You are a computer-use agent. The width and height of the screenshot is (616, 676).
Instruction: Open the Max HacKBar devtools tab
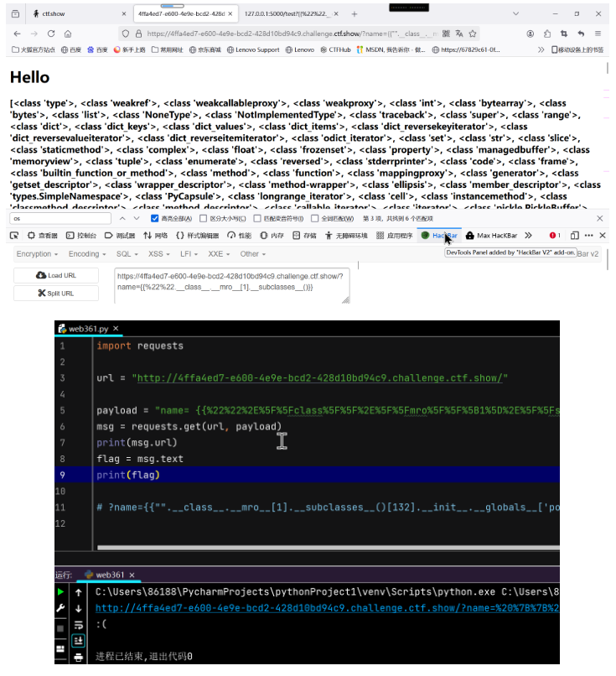tap(491, 236)
